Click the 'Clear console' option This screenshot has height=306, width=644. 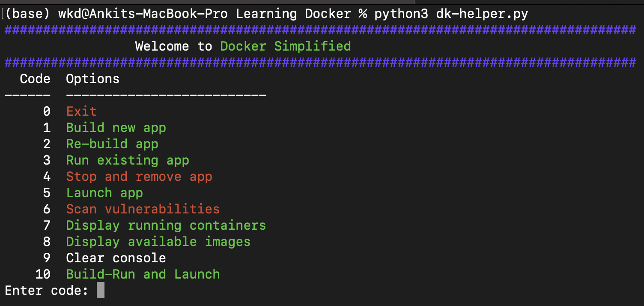[116, 258]
